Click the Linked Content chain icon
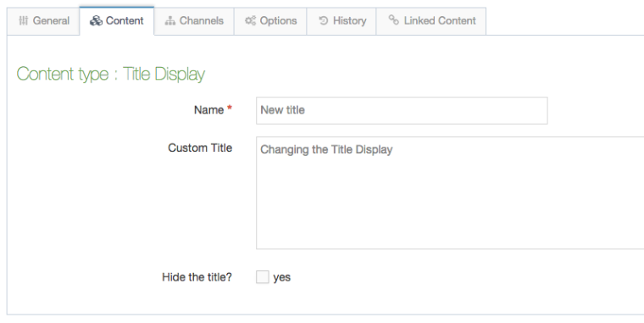The height and width of the screenshot is (323, 644). click(393, 19)
